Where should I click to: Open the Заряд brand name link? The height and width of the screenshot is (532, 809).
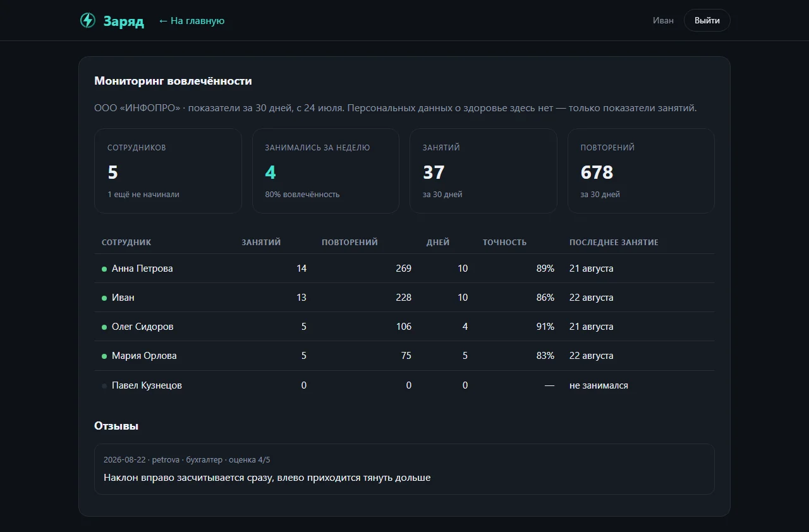coord(124,21)
